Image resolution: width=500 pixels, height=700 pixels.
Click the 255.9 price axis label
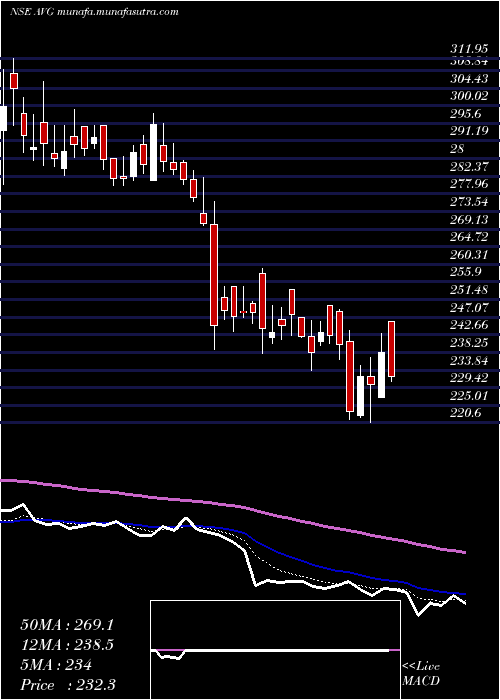(466, 272)
